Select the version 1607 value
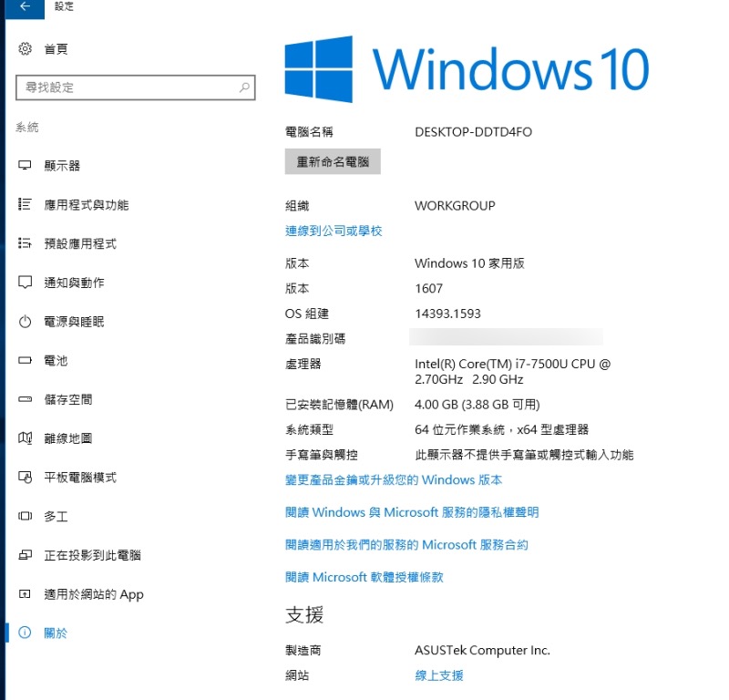The height and width of the screenshot is (700, 729). tap(428, 288)
